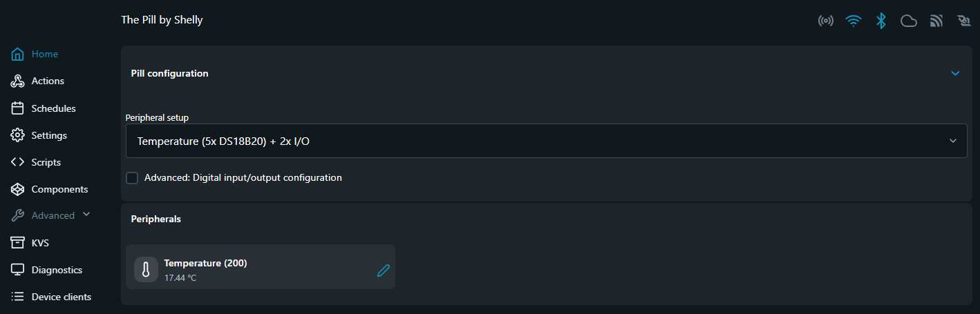Click the cloud connection icon

coord(908,21)
